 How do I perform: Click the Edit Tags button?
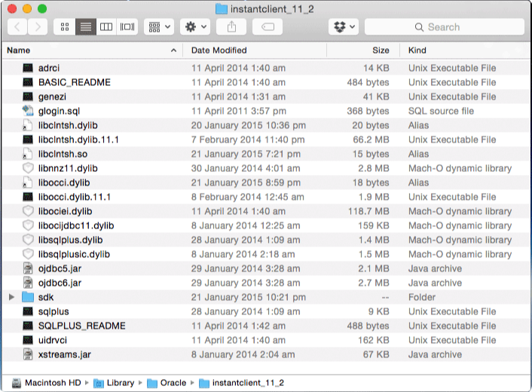(268, 27)
